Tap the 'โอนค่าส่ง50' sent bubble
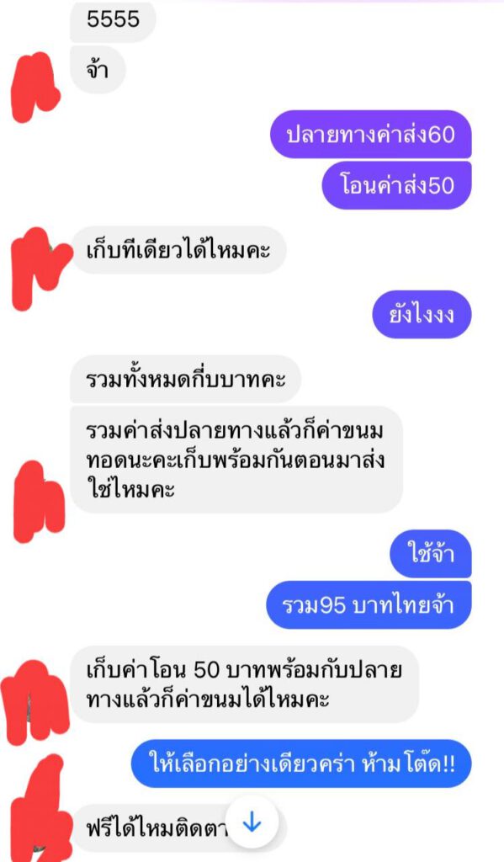 point(397,186)
